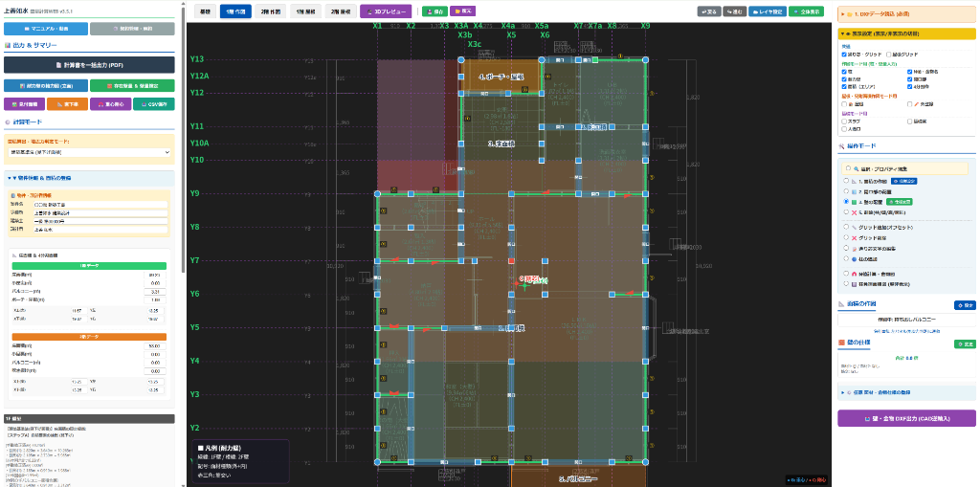Open the 建築基準法 calculation mode dropdown
This screenshot has height=487, width=980.
point(89,152)
